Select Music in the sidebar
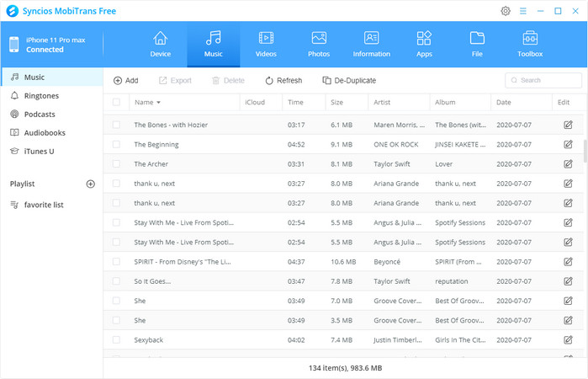 (x=52, y=77)
